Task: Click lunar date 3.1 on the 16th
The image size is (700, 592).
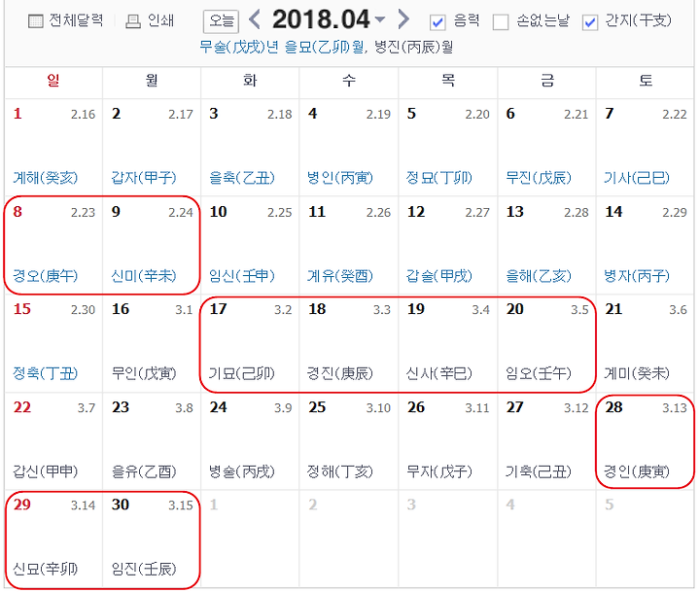Action: 184,310
